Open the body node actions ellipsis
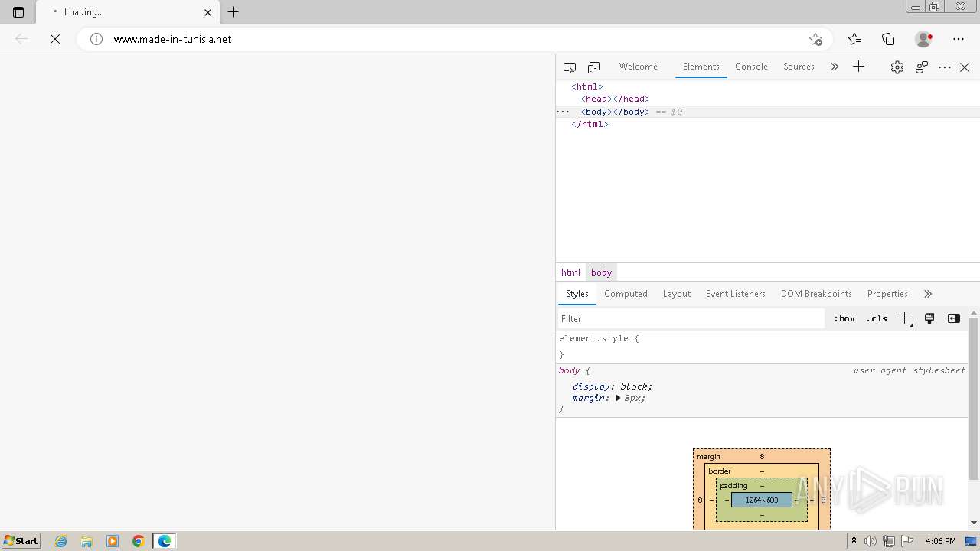Image resolution: width=980 pixels, height=551 pixels. (563, 112)
